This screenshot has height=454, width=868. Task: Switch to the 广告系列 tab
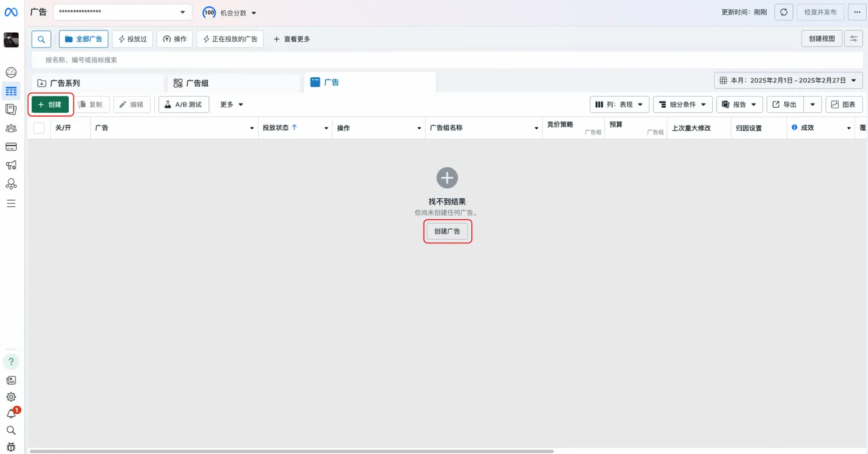[98, 83]
